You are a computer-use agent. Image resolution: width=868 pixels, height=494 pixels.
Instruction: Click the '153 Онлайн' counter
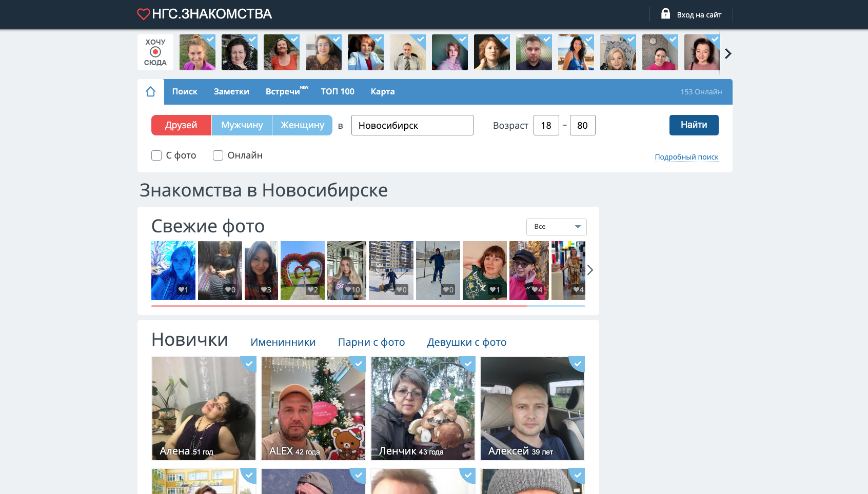[x=701, y=92]
